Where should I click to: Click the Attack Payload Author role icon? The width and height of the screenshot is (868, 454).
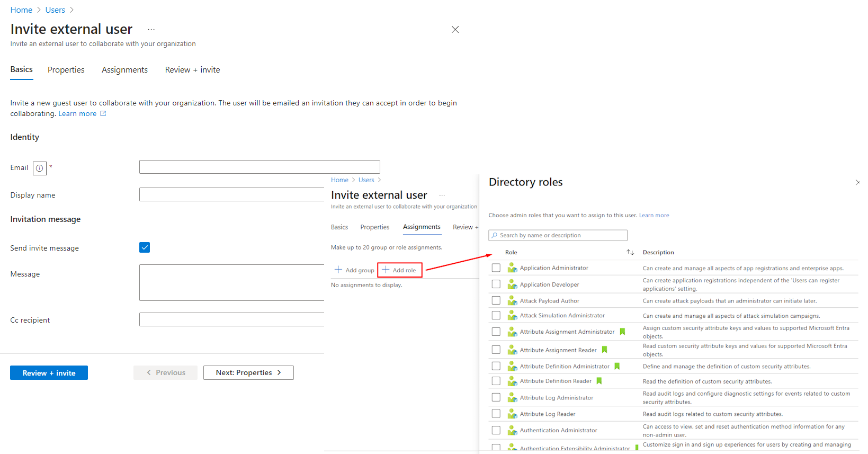point(512,301)
